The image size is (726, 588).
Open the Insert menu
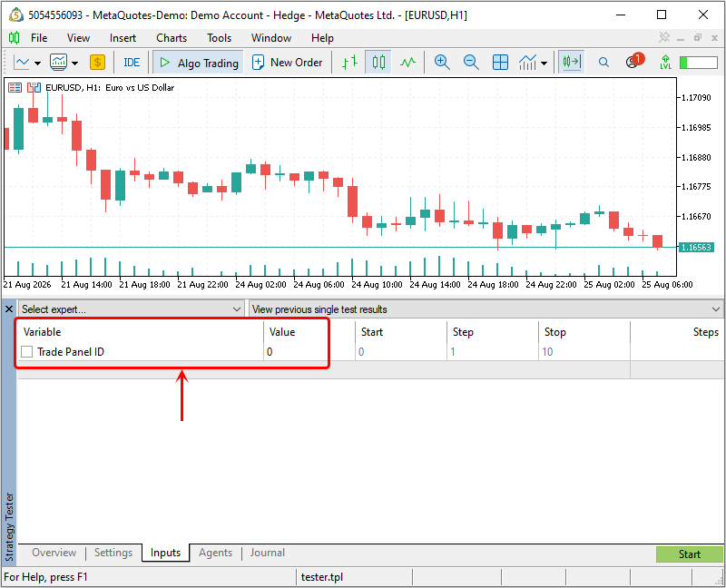click(123, 38)
